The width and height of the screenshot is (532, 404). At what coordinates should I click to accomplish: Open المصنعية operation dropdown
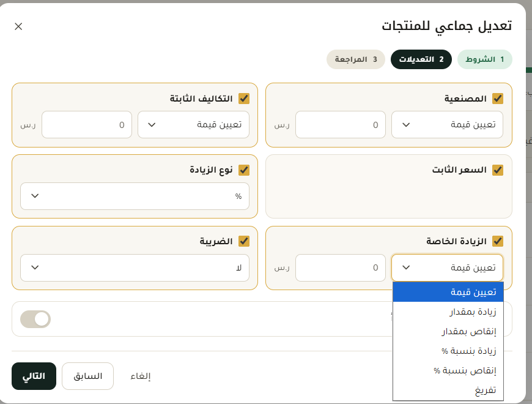[x=447, y=125]
